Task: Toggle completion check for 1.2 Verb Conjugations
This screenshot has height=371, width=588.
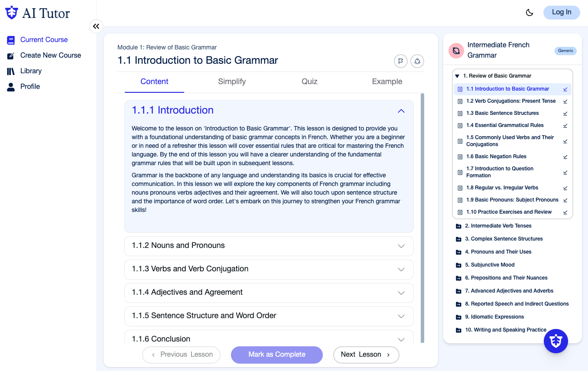Action: pos(565,101)
